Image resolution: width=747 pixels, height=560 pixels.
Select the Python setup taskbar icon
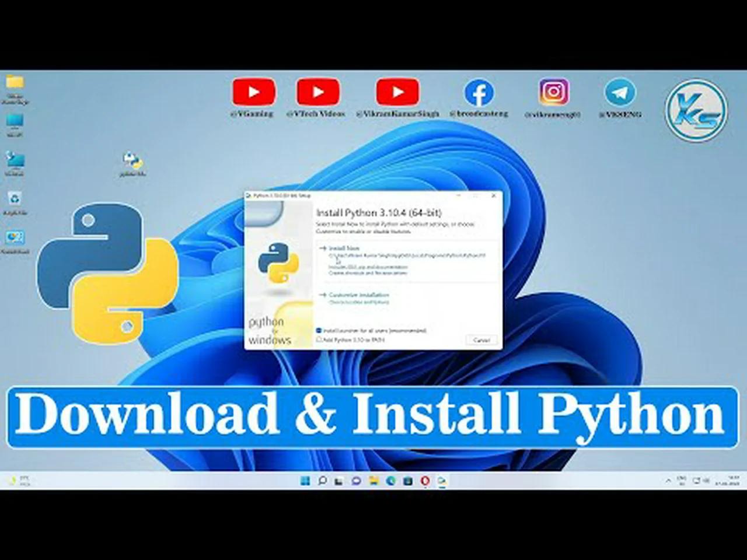442,481
